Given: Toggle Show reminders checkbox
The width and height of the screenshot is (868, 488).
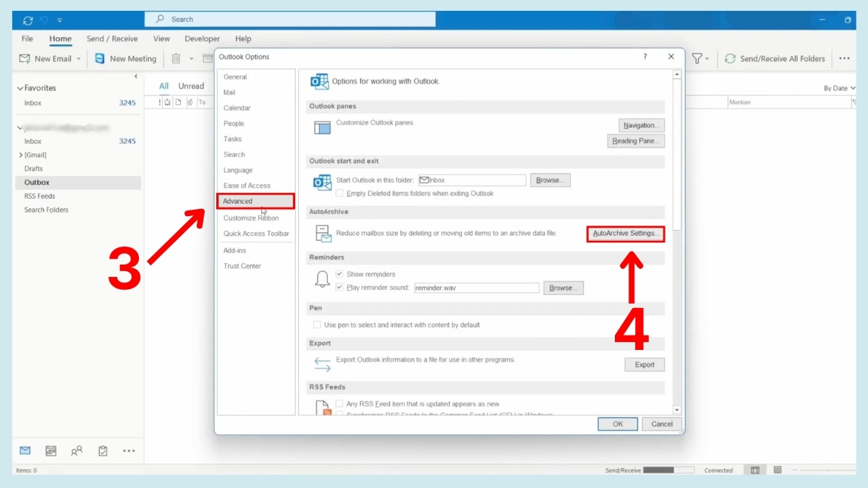Looking at the screenshot, I should pos(339,274).
